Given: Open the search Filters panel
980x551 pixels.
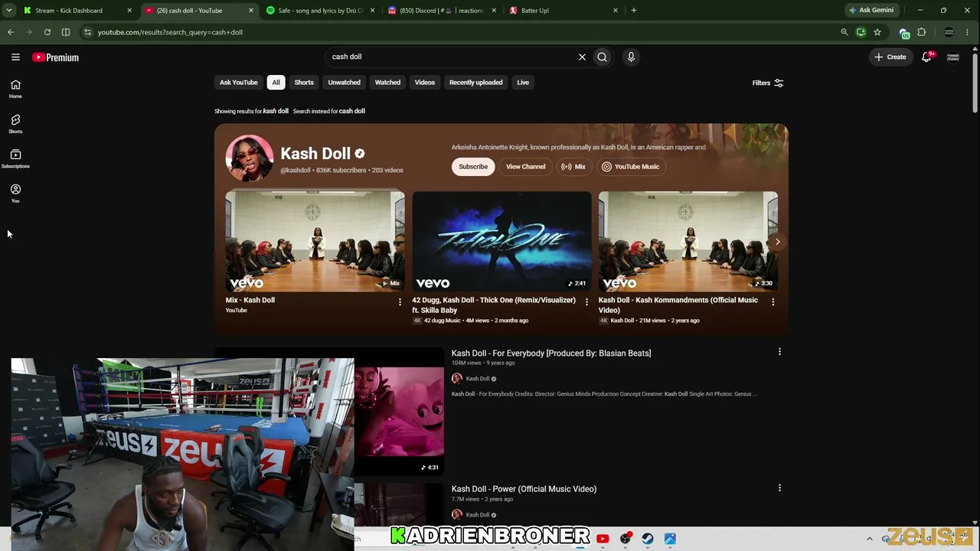Looking at the screenshot, I should (x=768, y=83).
